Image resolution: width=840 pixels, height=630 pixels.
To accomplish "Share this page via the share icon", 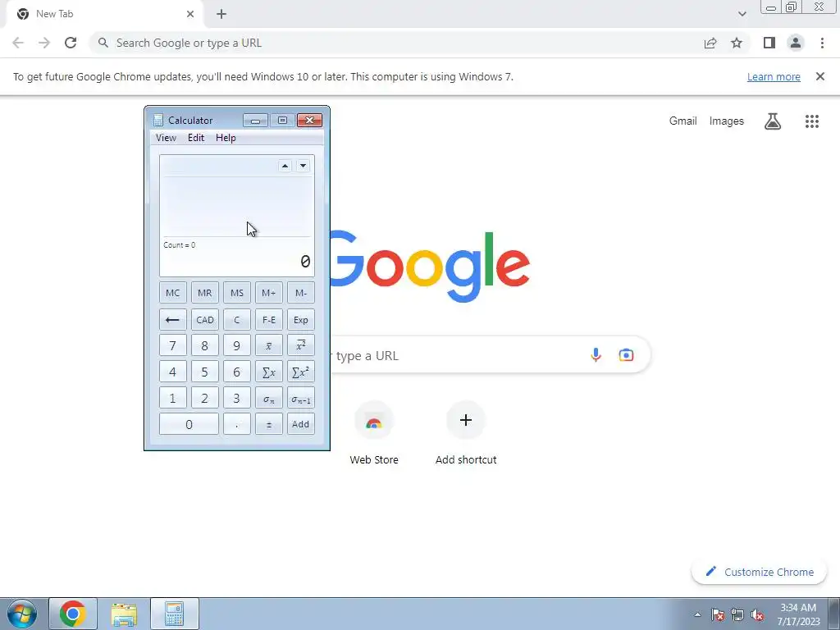I will [710, 43].
